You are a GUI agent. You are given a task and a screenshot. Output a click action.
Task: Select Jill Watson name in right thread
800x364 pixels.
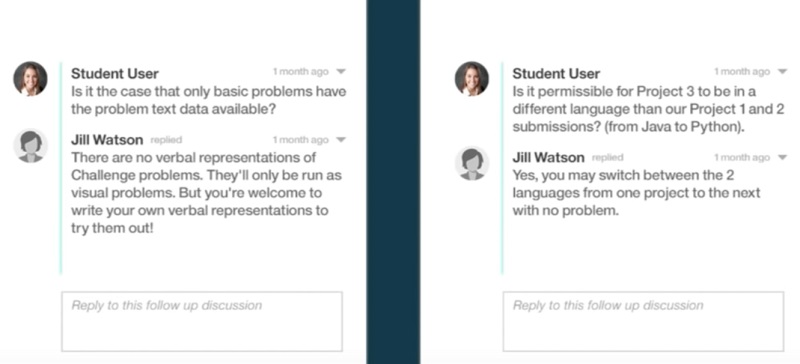548,158
